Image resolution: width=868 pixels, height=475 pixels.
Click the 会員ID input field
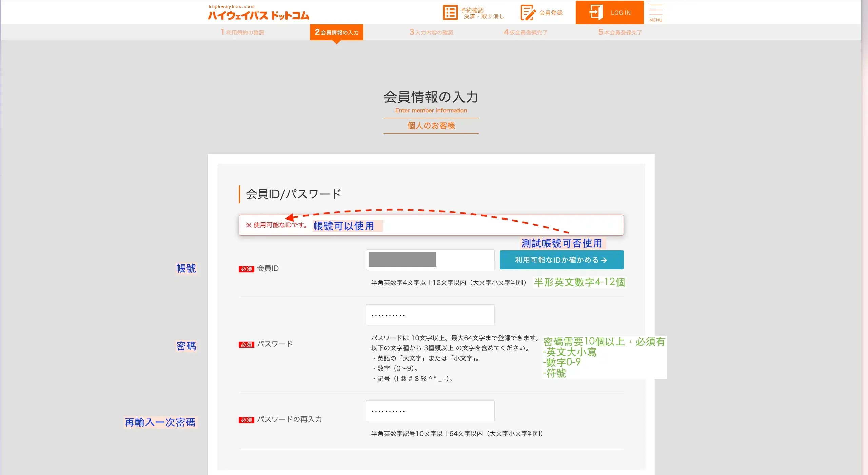(x=430, y=260)
